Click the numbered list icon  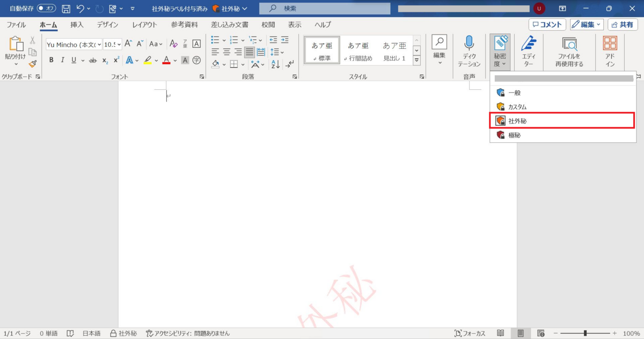click(x=234, y=40)
